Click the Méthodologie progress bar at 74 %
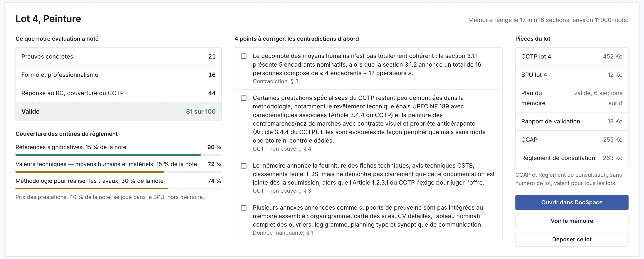Image resolution: width=644 pixels, height=259 pixels. pos(118,188)
